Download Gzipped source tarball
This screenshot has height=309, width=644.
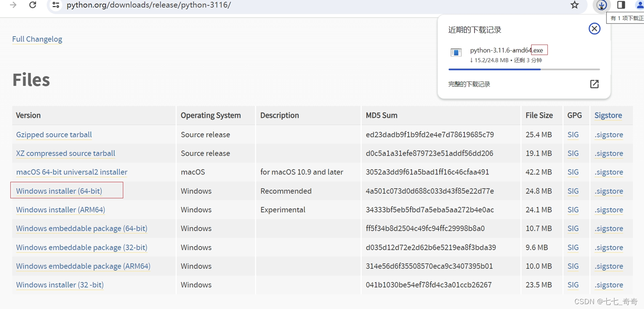click(x=54, y=134)
